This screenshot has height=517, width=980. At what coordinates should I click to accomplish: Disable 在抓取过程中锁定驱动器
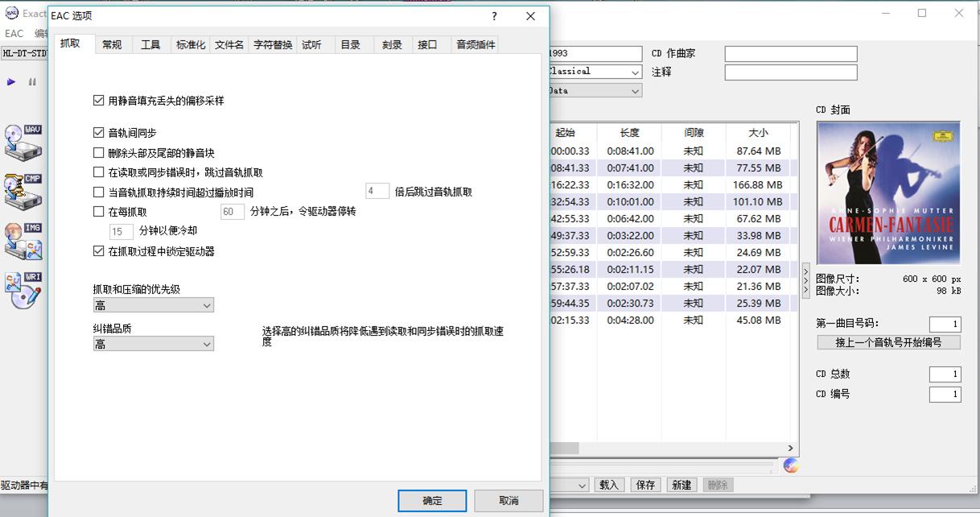tap(98, 251)
